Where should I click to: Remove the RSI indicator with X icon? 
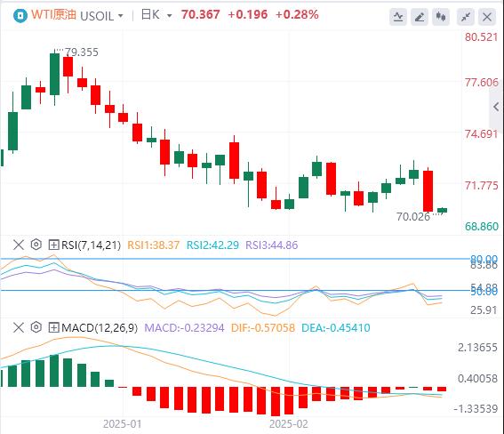(x=19, y=245)
